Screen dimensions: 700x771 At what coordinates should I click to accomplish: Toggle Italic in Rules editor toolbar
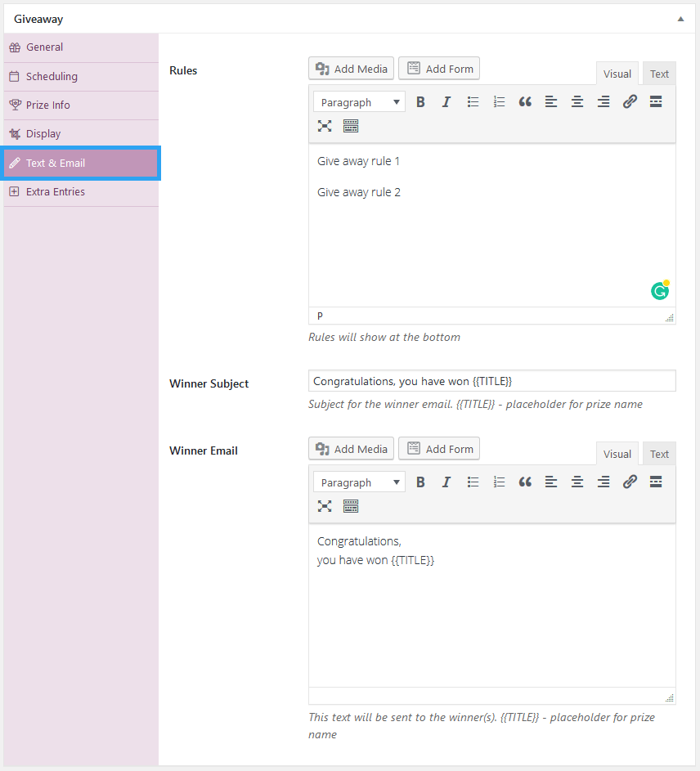pos(446,102)
